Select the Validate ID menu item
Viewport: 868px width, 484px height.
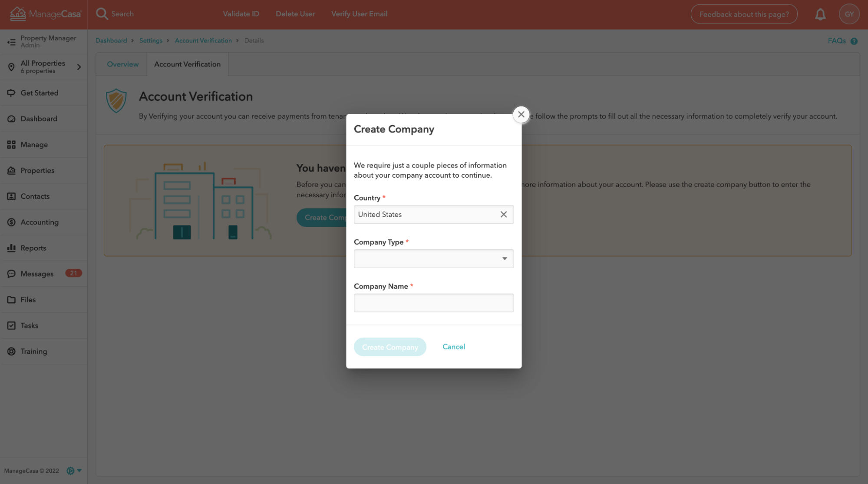241,14
